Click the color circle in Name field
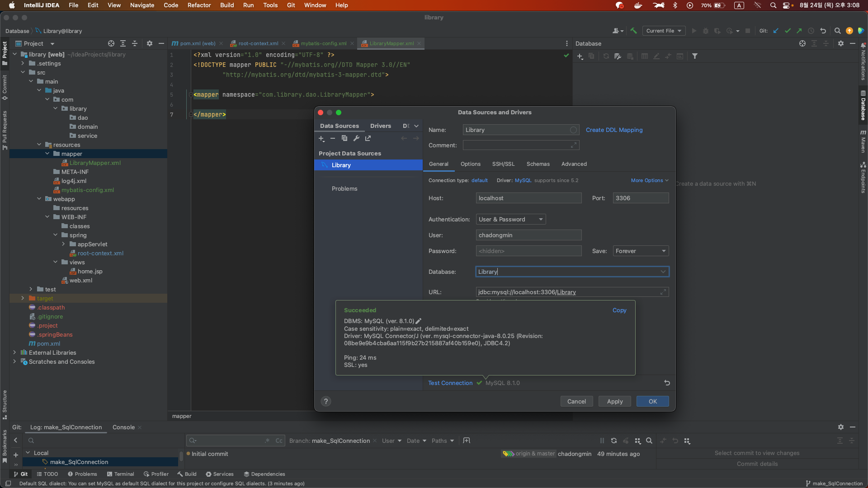The width and height of the screenshot is (868, 488). point(573,130)
